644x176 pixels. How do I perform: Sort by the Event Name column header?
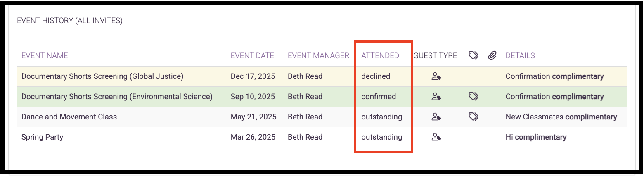click(45, 55)
